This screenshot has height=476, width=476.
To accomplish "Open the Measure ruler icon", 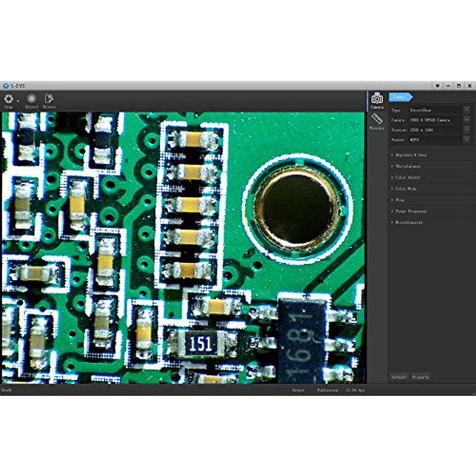I will 377,119.
